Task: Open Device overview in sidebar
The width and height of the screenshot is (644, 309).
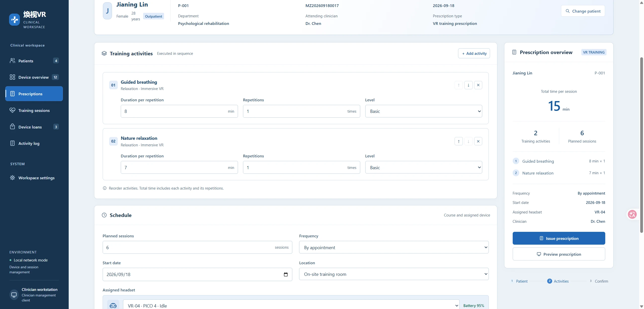Action: point(34,77)
